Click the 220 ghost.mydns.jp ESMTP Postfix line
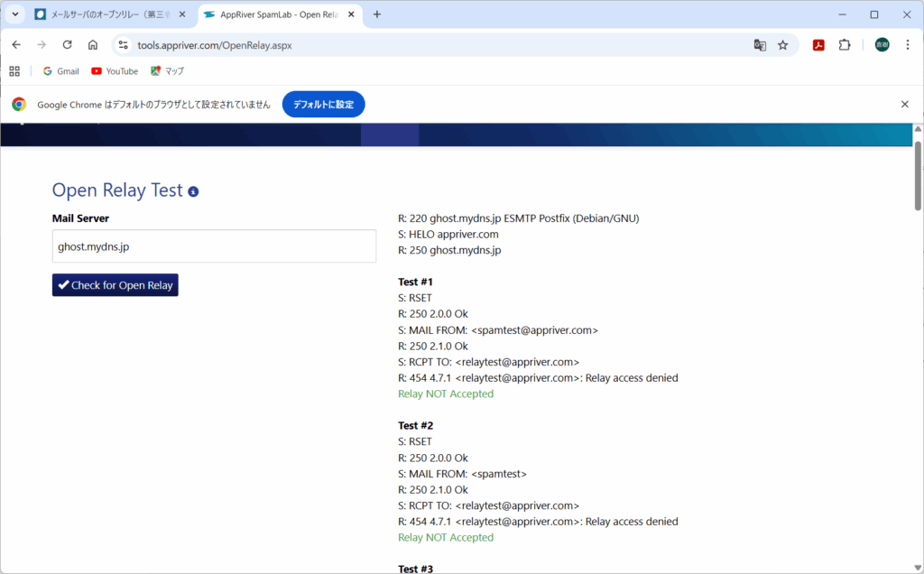The height and width of the screenshot is (574, 924). [519, 218]
